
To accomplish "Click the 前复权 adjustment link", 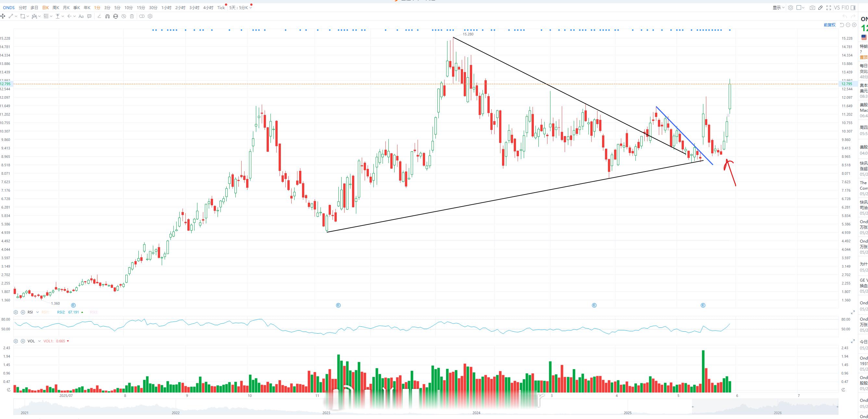I will [x=830, y=25].
